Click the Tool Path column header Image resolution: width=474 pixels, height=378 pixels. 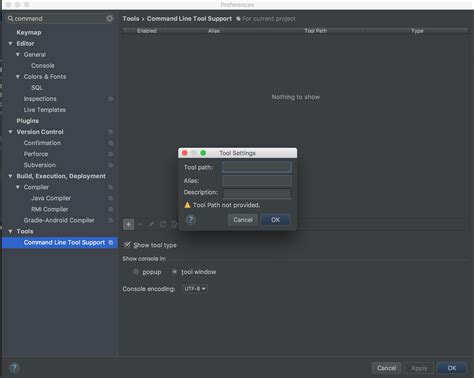[315, 31]
